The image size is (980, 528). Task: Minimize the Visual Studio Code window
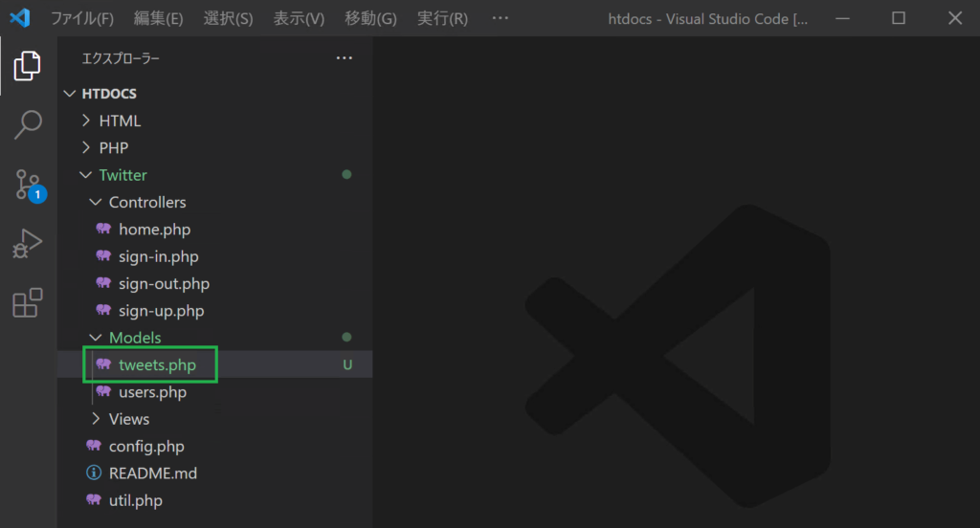click(842, 18)
